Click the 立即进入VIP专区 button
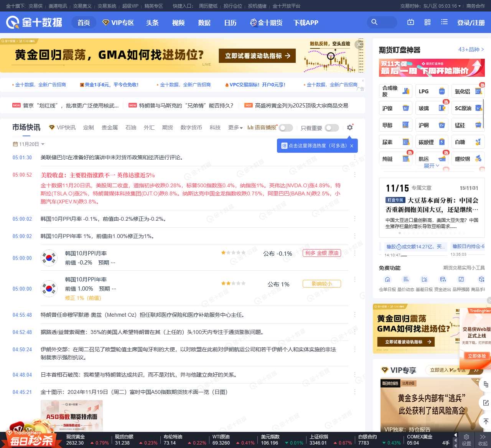491x448 pixels. 454,370
